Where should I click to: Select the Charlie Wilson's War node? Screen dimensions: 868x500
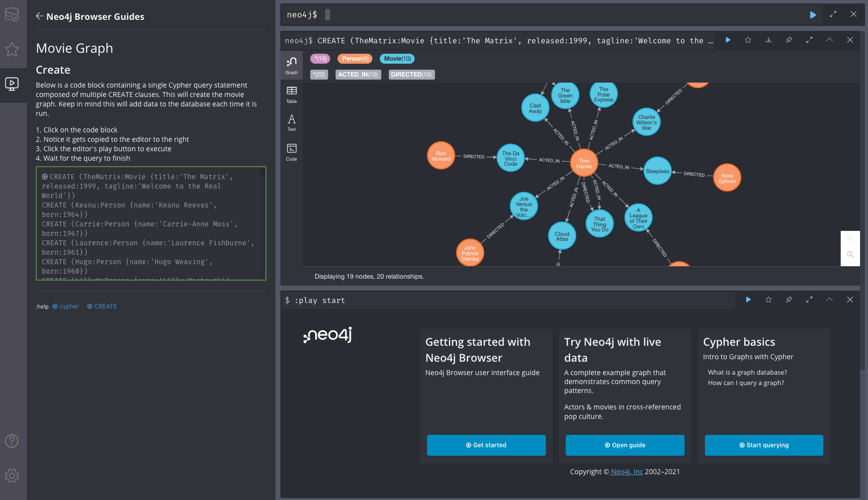(x=646, y=122)
